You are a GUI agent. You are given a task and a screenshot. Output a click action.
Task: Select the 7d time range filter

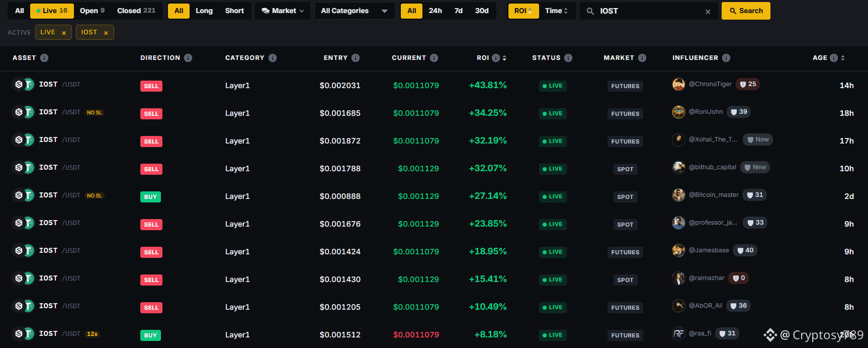pyautogui.click(x=459, y=11)
